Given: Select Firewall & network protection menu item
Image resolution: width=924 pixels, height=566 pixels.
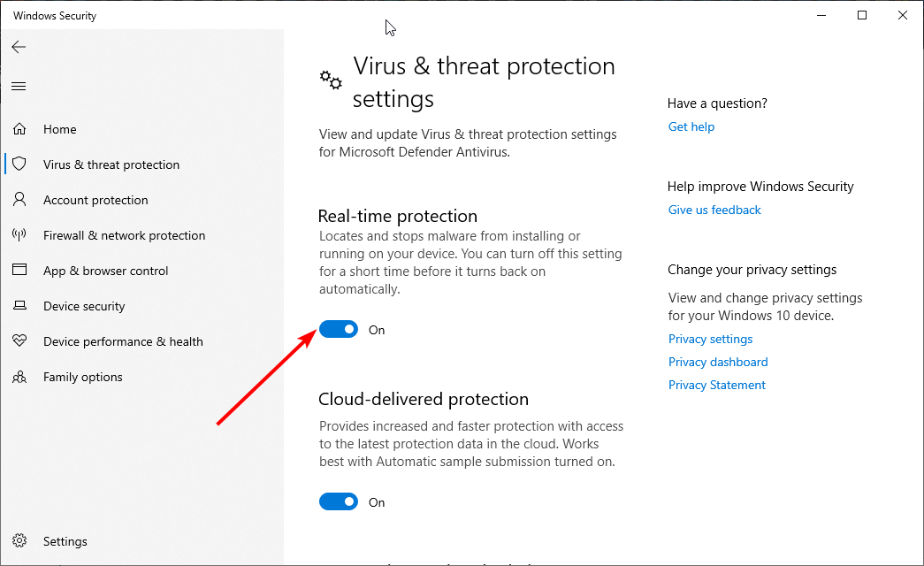Looking at the screenshot, I should [x=124, y=235].
